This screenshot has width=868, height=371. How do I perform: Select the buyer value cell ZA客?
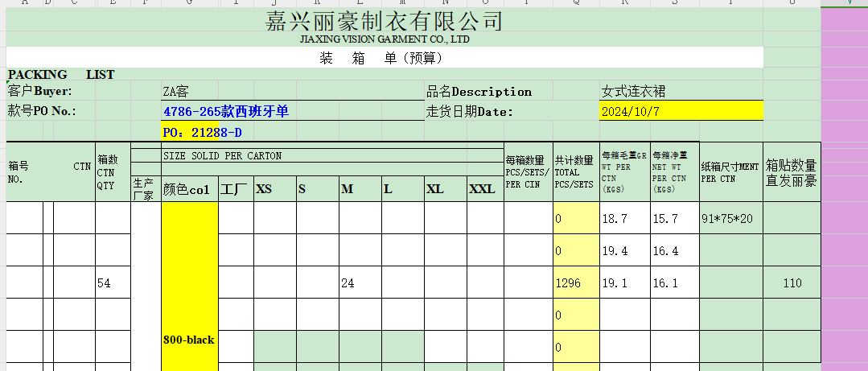[x=177, y=92]
